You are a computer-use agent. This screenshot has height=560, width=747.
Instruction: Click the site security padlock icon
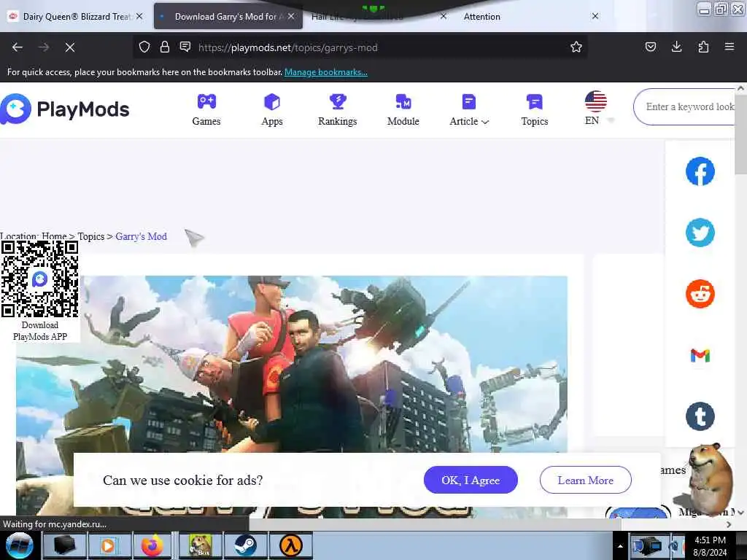click(x=165, y=47)
